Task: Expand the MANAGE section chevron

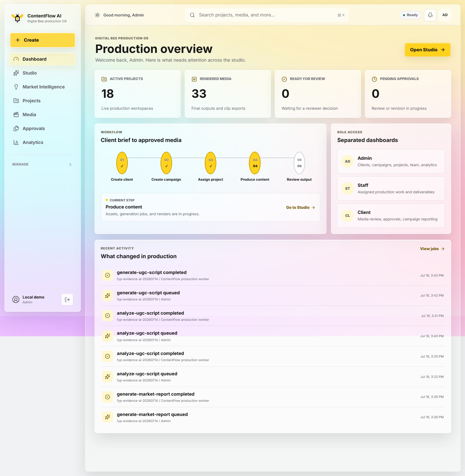Action: coord(70,165)
